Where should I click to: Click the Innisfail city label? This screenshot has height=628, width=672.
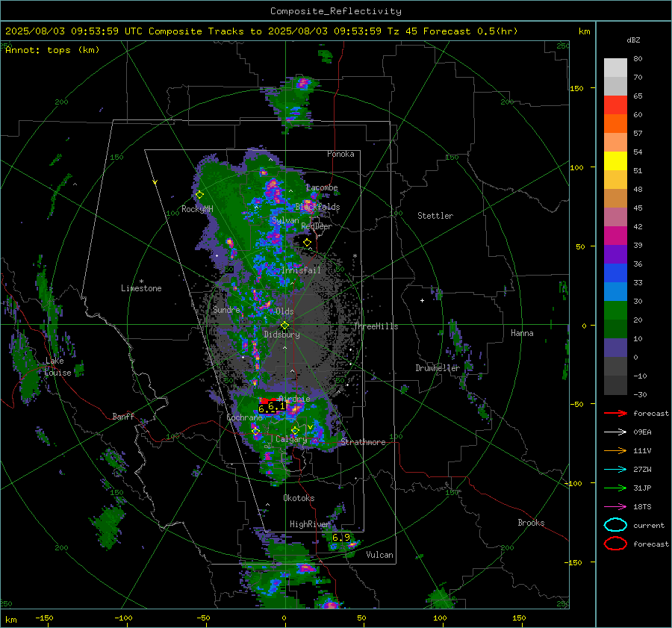301,270
